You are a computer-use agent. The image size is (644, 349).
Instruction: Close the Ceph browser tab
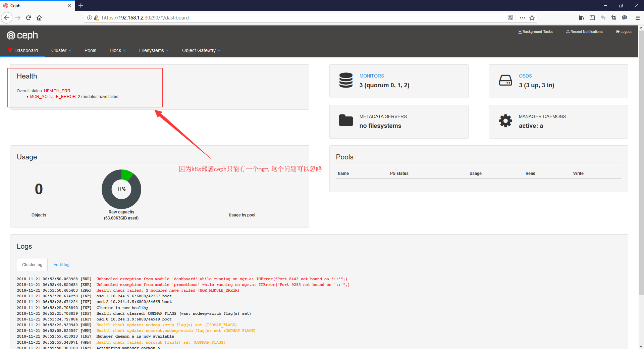[69, 6]
